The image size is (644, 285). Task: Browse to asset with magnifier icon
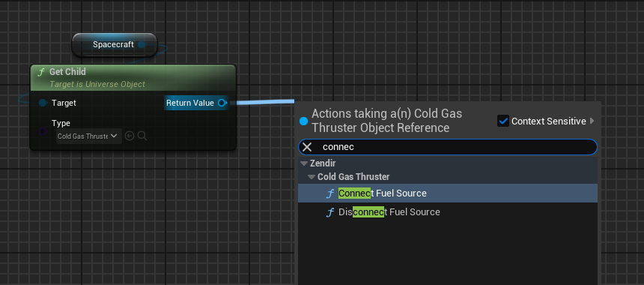coord(142,136)
